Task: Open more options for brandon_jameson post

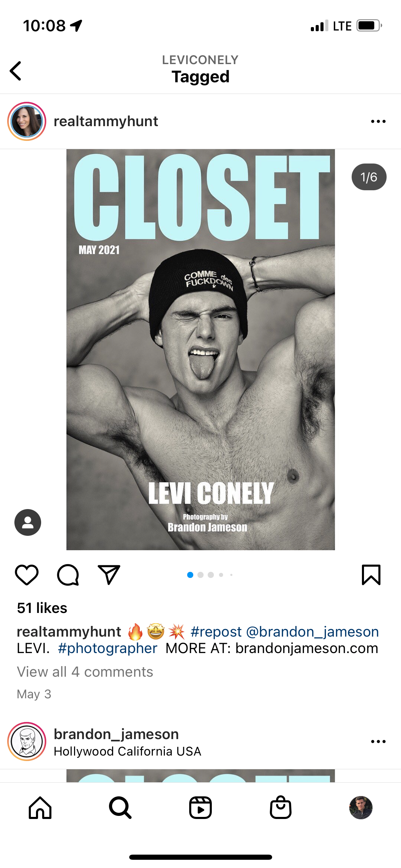Action: pyautogui.click(x=378, y=742)
